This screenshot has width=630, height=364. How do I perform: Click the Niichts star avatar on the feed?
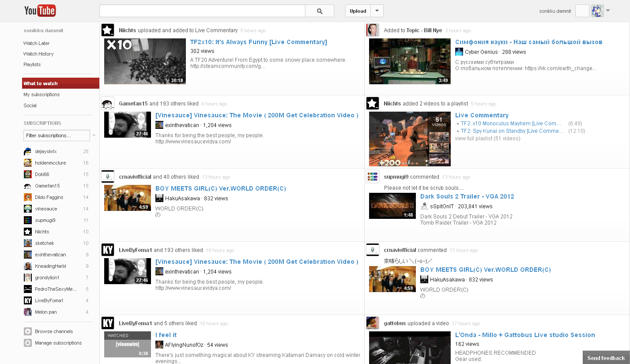pos(107,30)
